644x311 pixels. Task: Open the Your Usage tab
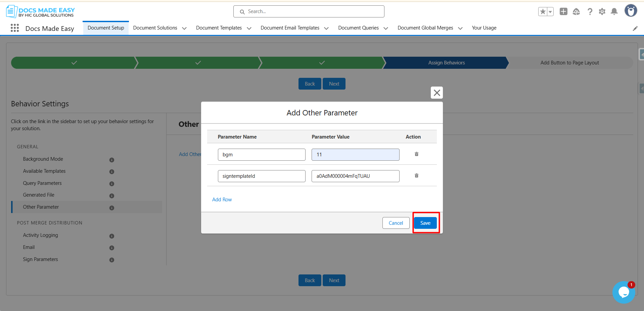(484, 28)
